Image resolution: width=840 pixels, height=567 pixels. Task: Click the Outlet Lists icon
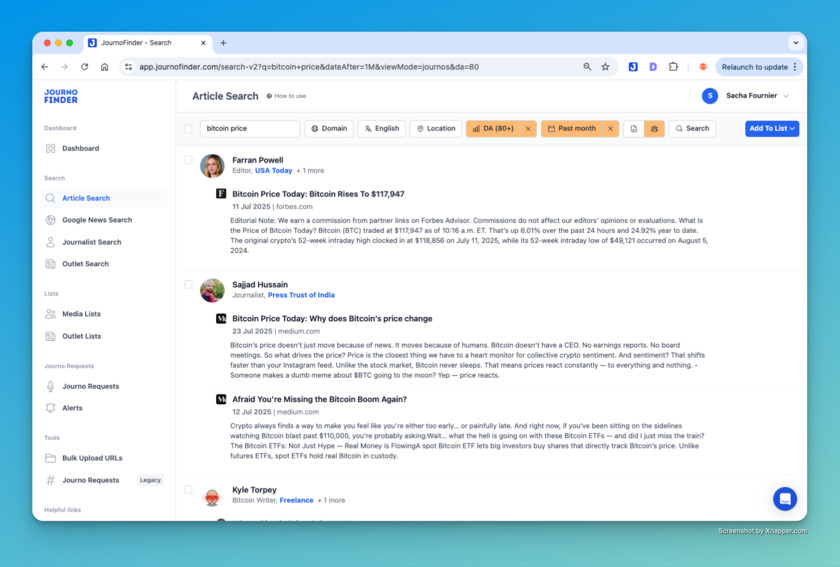pyautogui.click(x=50, y=337)
